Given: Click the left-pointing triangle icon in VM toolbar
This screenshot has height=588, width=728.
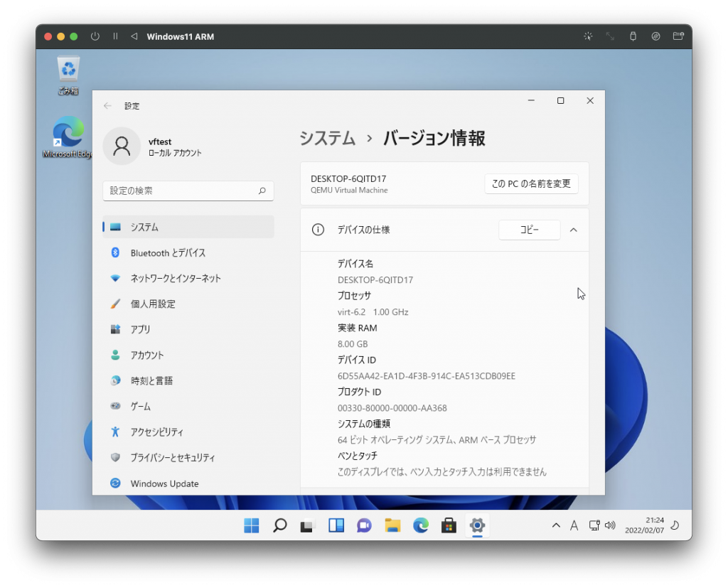Looking at the screenshot, I should click(x=134, y=36).
